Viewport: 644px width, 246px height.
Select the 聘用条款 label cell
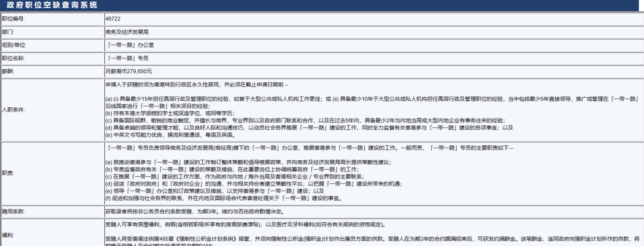[52, 212]
